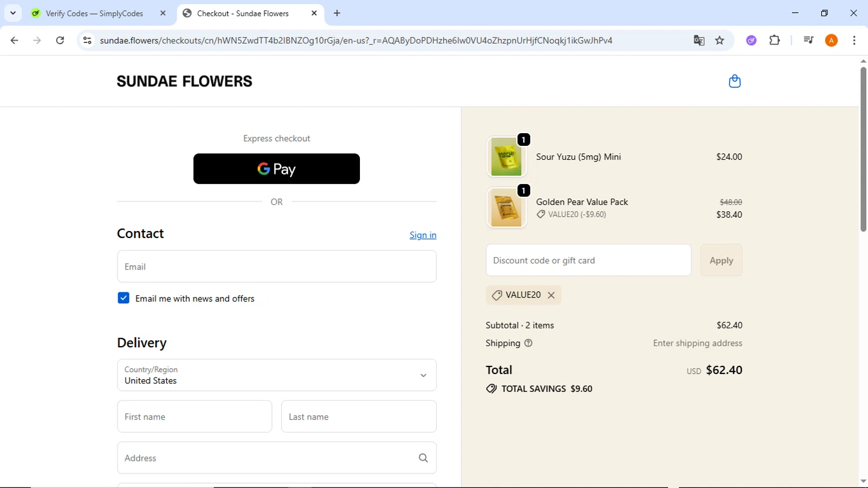This screenshot has width=868, height=488.
Task: Focus the Last name field
Action: [x=359, y=416]
